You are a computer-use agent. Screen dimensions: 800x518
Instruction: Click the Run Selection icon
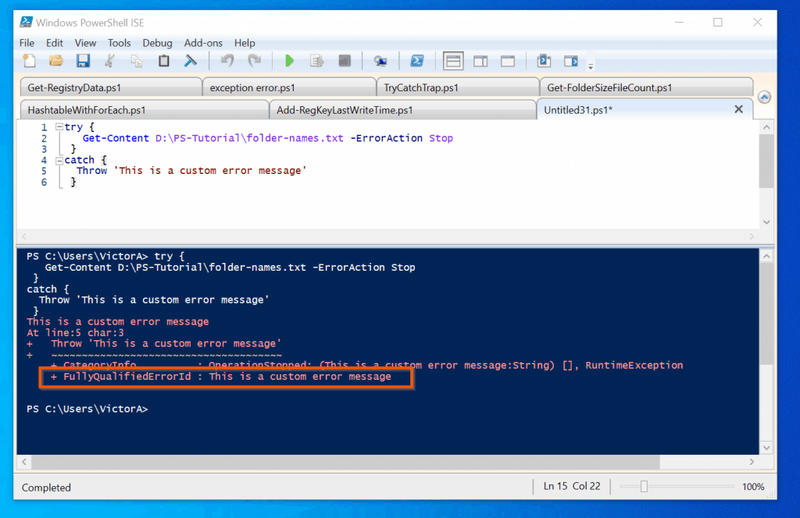point(316,61)
